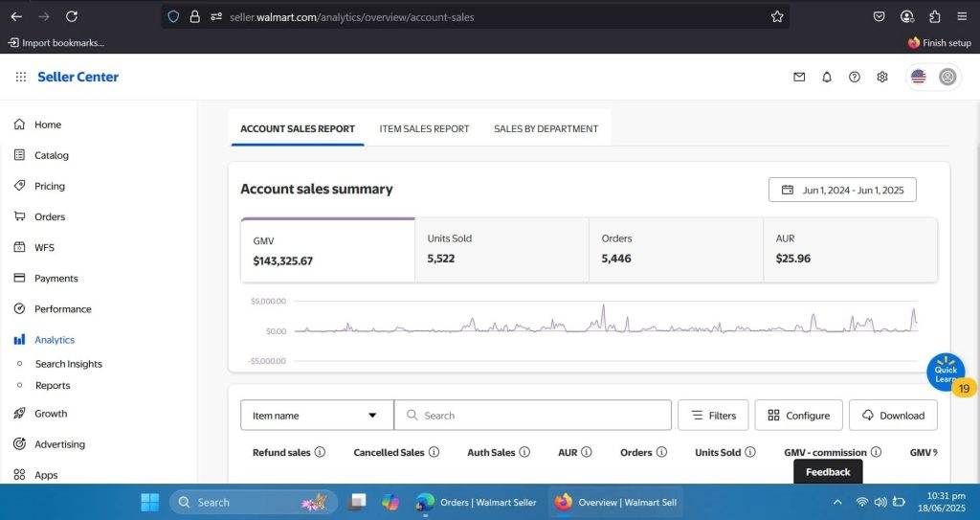Bookmark this page with the star icon

777,16
